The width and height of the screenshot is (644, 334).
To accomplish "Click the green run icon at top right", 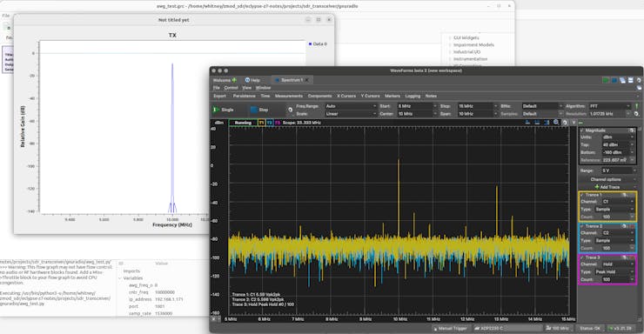I will tap(606, 80).
